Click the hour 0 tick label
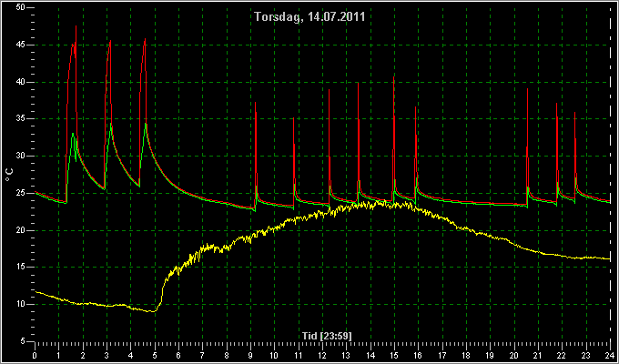 tap(35, 356)
